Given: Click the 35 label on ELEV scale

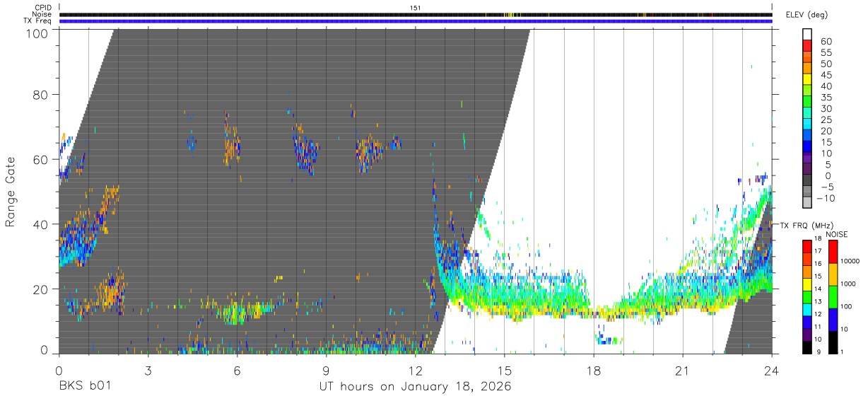Looking at the screenshot, I should (826, 97).
